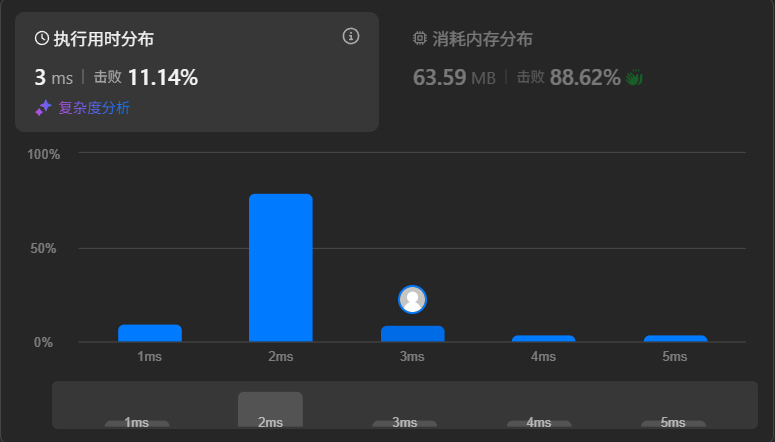Click the 3 ms runtime value
Image resolution: width=775 pixels, height=442 pixels.
[x=53, y=78]
